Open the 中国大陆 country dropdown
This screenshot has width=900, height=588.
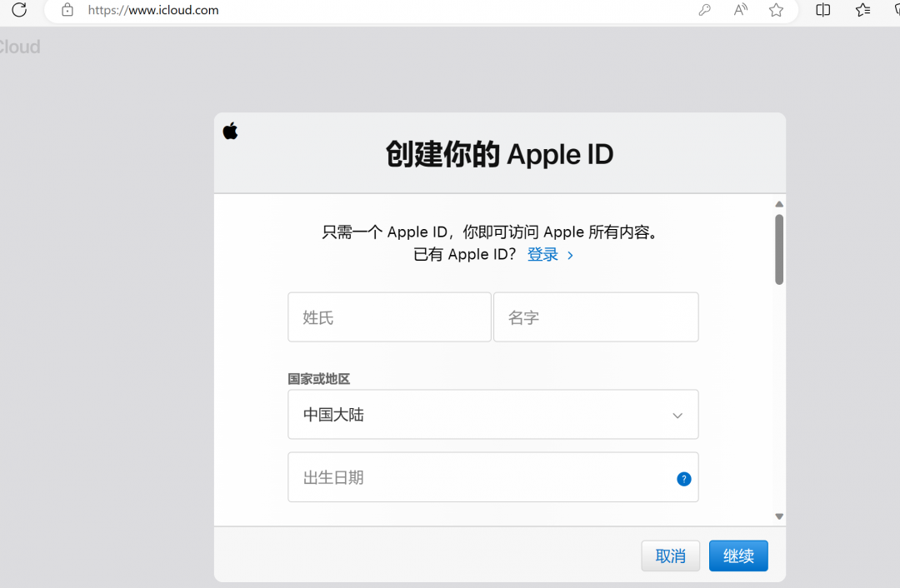[493, 414]
